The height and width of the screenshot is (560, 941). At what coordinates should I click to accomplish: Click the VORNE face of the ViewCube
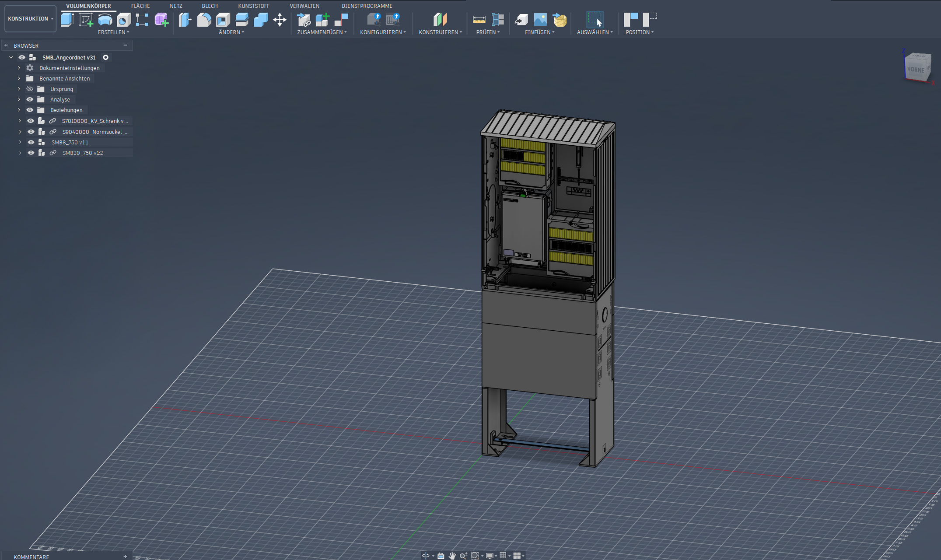point(916,70)
